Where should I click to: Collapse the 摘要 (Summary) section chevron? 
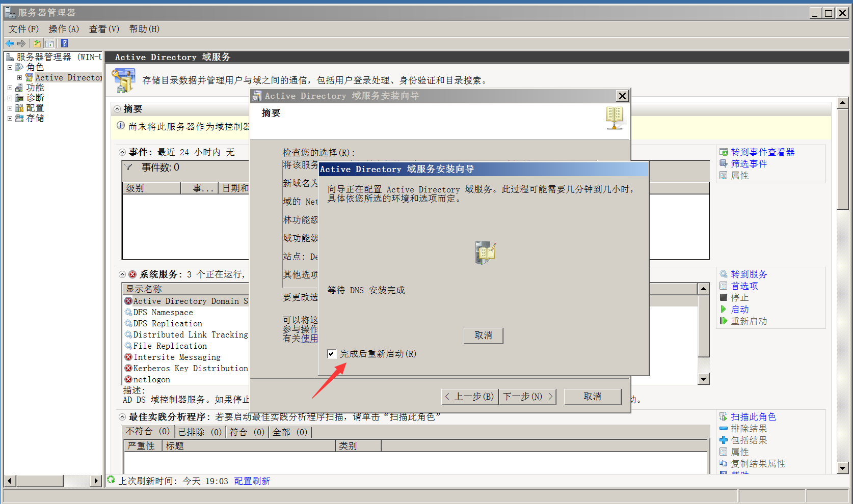pos(117,109)
